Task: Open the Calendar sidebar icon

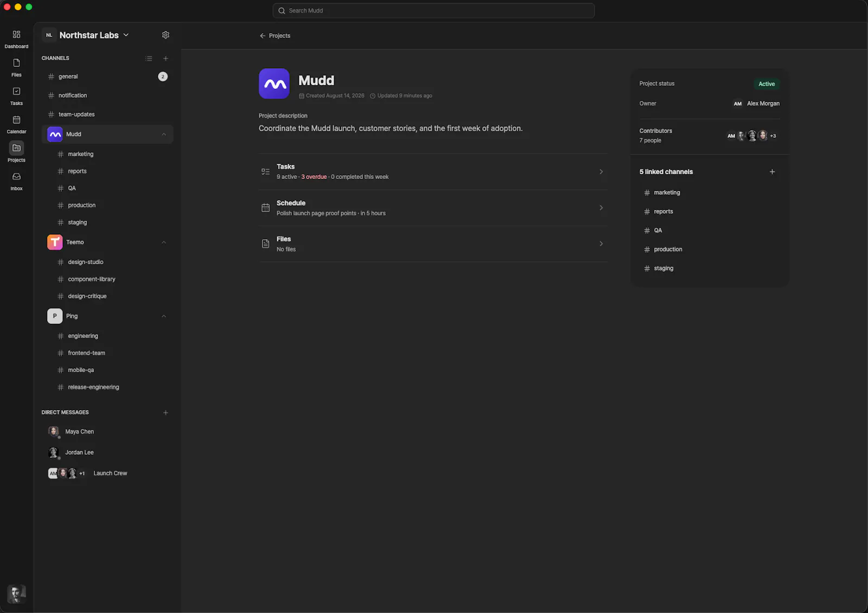Action: point(16,120)
